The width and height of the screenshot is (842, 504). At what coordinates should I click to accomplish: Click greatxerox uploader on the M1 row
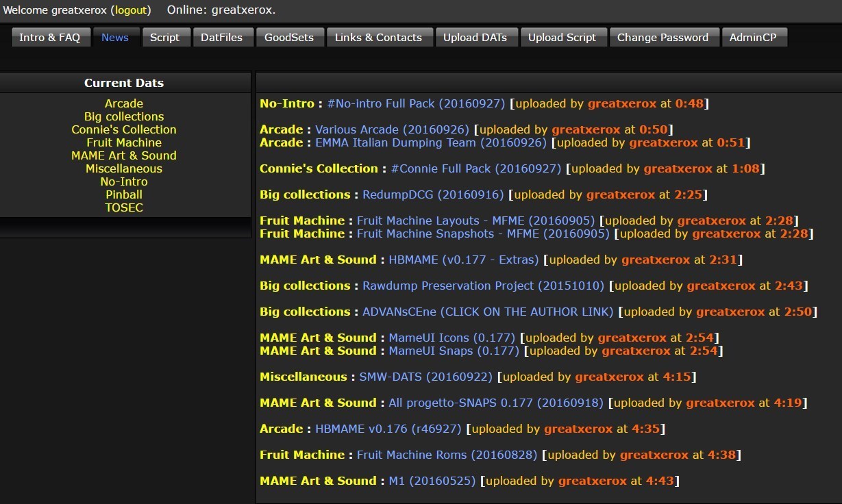point(593,481)
